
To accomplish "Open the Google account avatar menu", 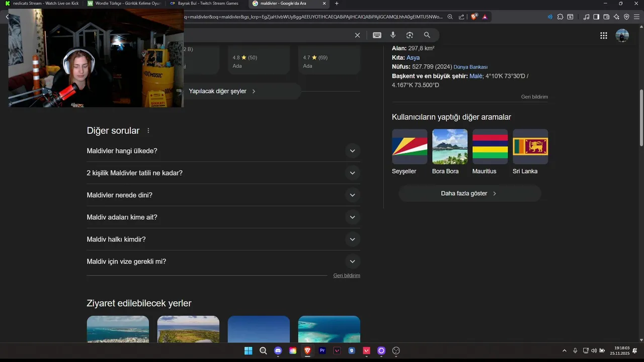I will coord(622,35).
